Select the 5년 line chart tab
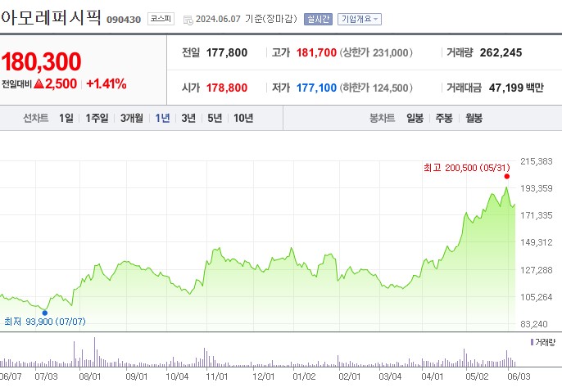 click(x=215, y=118)
